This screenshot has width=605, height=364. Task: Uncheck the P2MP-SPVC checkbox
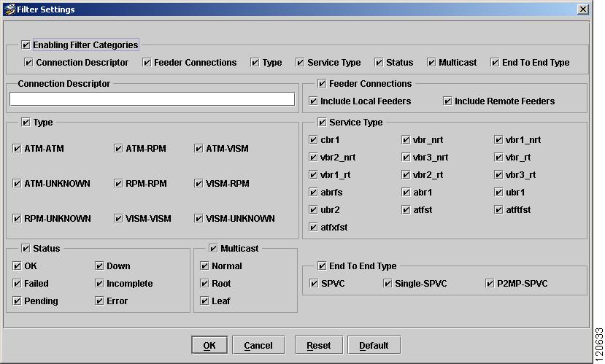tap(490, 284)
